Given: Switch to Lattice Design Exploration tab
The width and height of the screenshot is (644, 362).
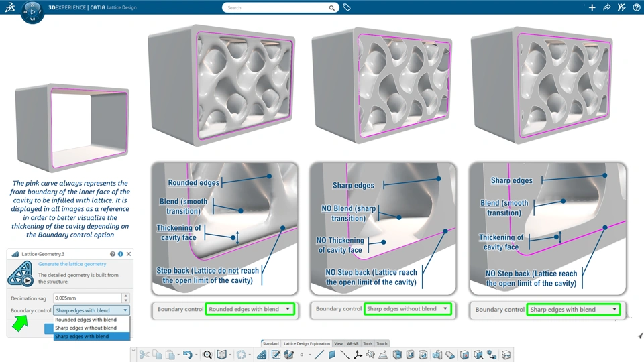Looking at the screenshot, I should pyautogui.click(x=307, y=343).
